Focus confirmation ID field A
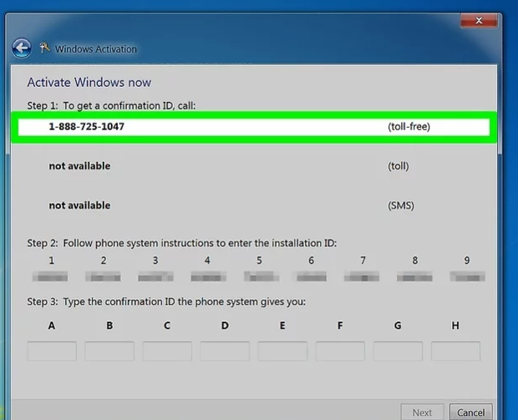The image size is (518, 420). pos(52,351)
